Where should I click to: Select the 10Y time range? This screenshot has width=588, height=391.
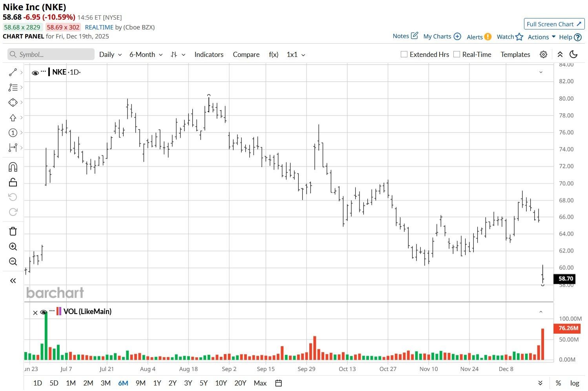(x=221, y=383)
